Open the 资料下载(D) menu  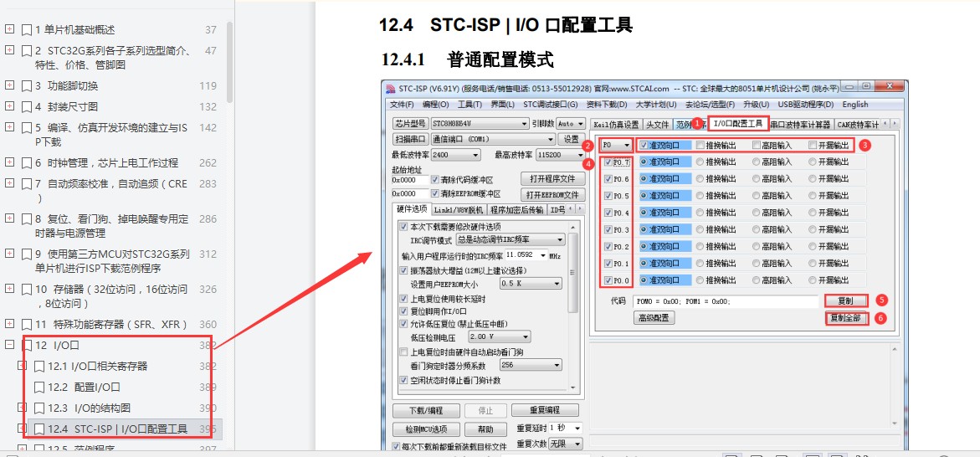[x=606, y=105]
